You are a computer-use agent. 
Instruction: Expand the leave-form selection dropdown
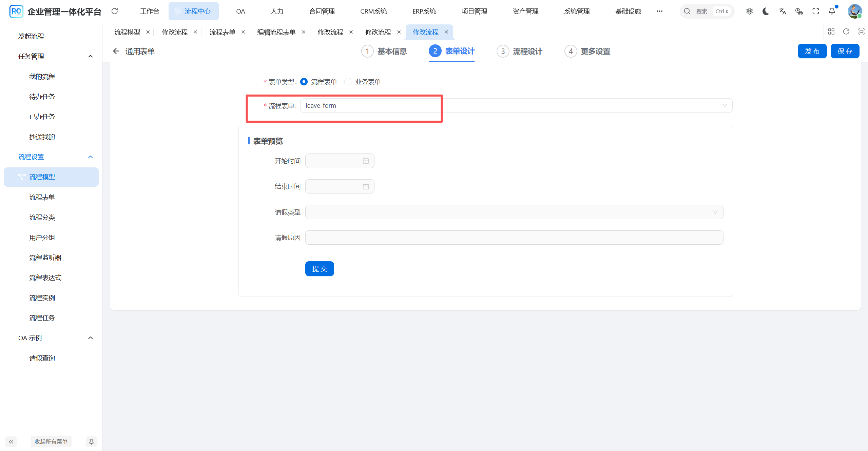(725, 105)
